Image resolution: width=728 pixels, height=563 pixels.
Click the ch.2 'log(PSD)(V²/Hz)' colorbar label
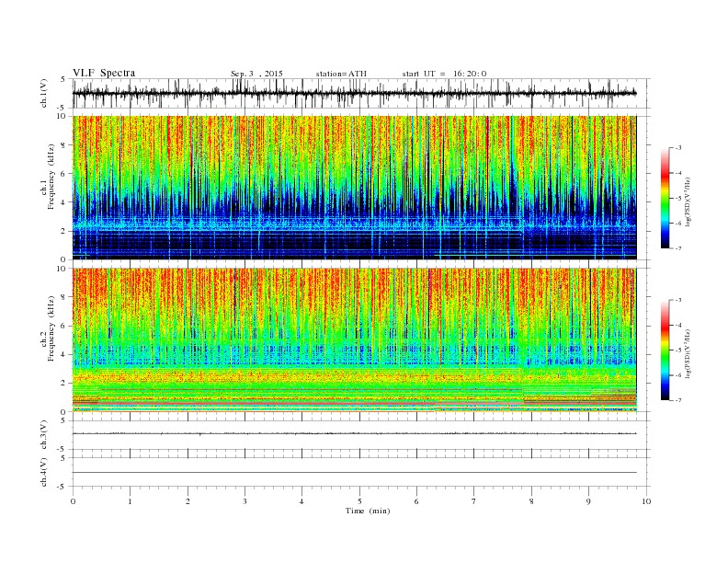688,353
